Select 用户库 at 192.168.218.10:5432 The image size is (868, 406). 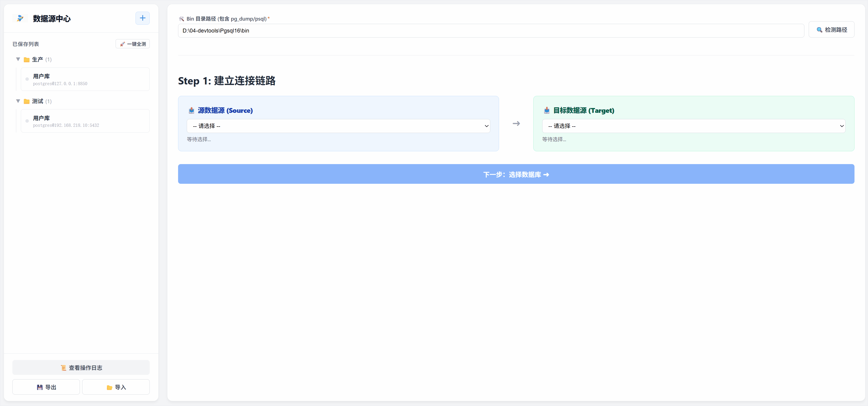(85, 121)
